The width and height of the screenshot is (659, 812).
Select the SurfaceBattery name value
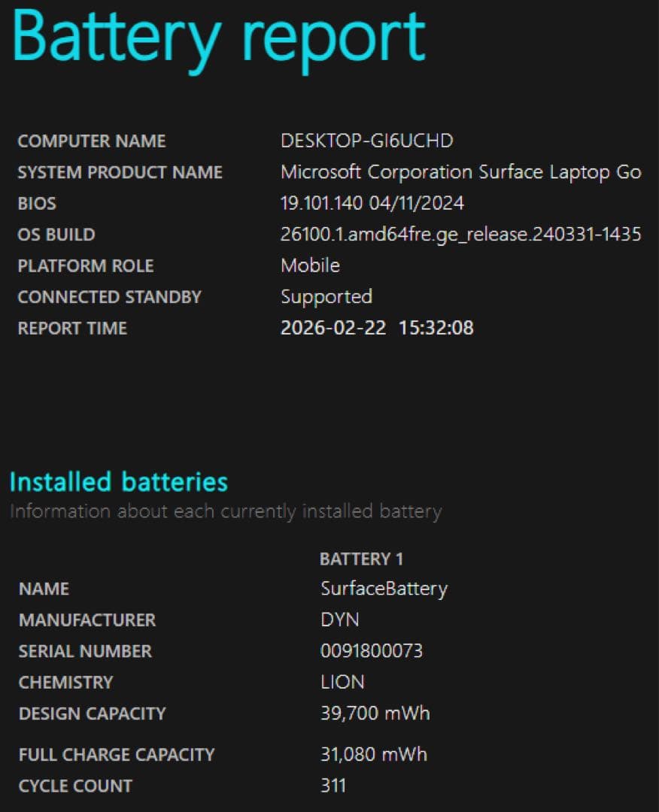click(x=384, y=589)
